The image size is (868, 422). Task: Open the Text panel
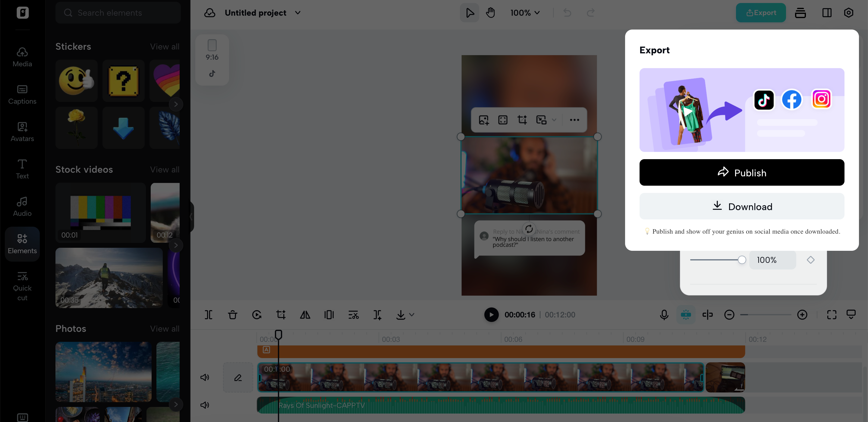(22, 169)
